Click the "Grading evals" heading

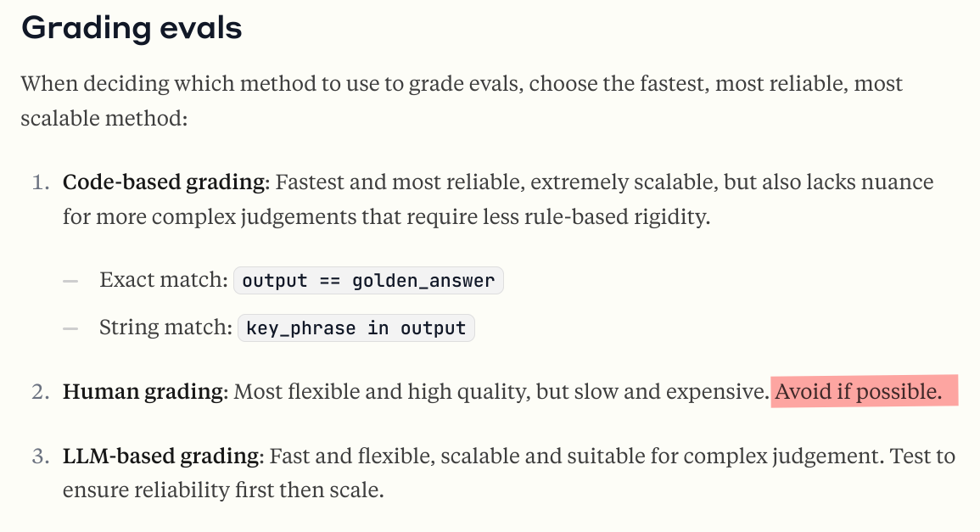132,28
